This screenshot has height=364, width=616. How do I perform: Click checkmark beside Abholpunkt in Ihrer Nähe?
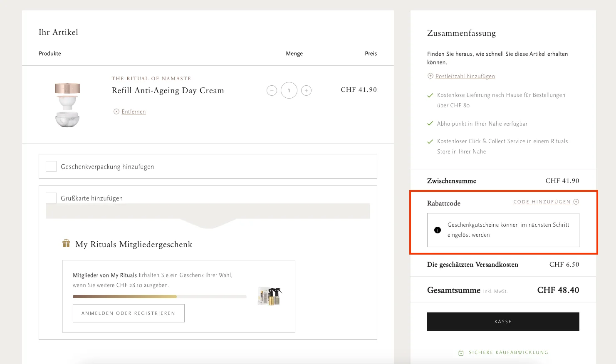(430, 124)
